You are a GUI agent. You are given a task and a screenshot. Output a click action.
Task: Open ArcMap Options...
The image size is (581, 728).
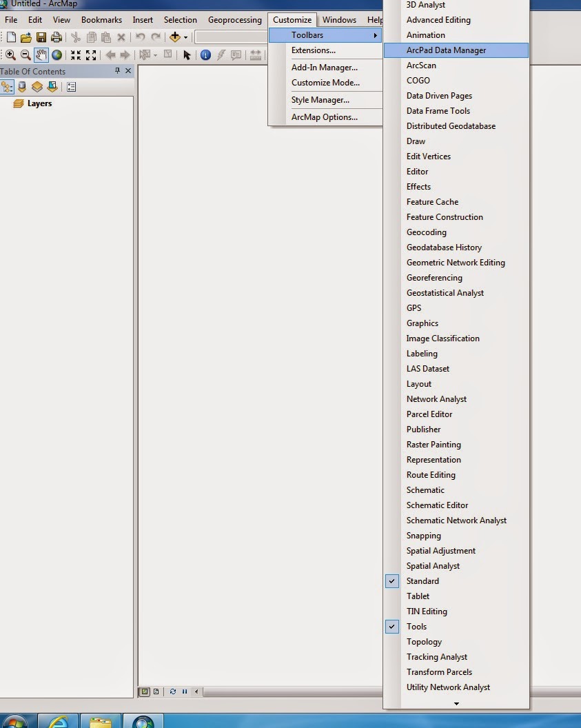(325, 117)
